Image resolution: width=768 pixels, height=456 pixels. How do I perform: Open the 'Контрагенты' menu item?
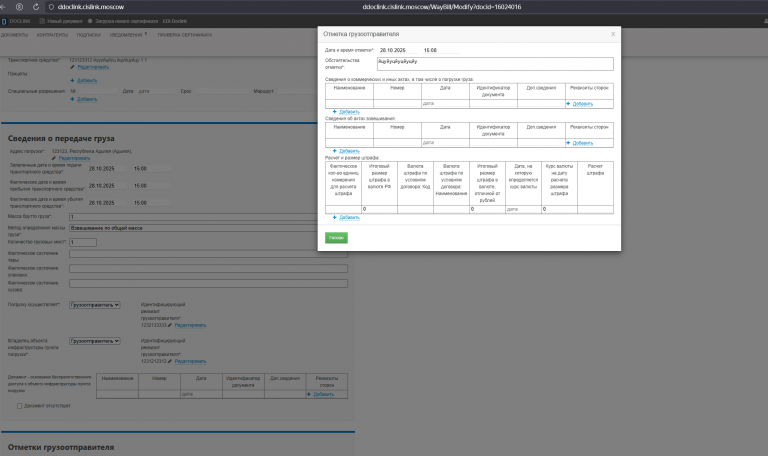click(x=52, y=35)
